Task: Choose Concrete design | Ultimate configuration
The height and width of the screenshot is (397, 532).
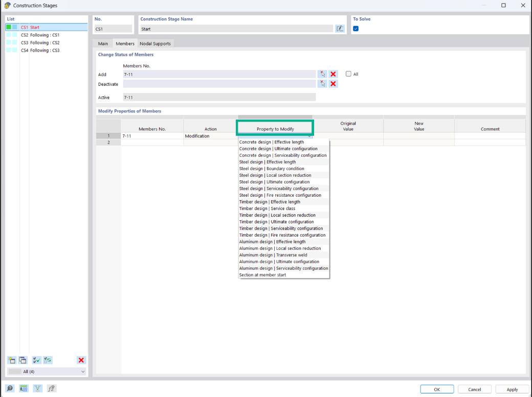Action: pyautogui.click(x=283, y=149)
